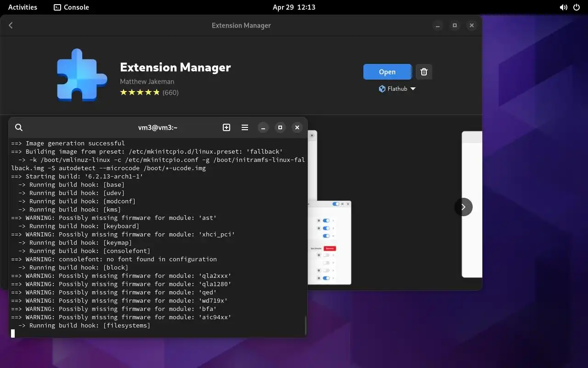Viewport: 588px width, 368px height.
Task: Maximize the Extension Manager Software window
Action: [455, 25]
